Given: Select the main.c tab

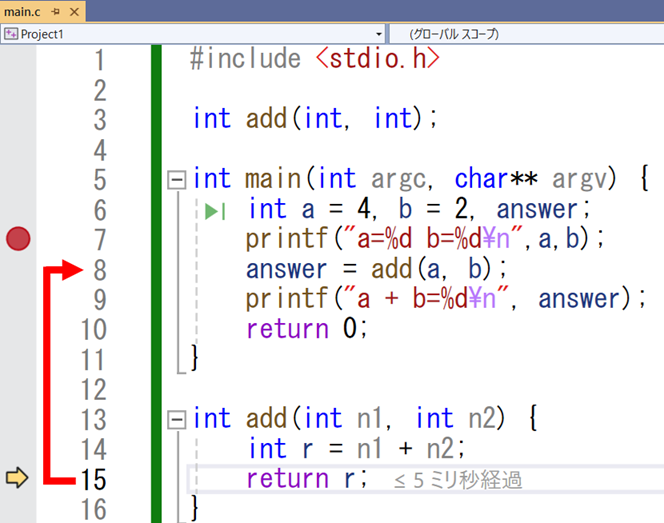Looking at the screenshot, I should tap(23, 12).
